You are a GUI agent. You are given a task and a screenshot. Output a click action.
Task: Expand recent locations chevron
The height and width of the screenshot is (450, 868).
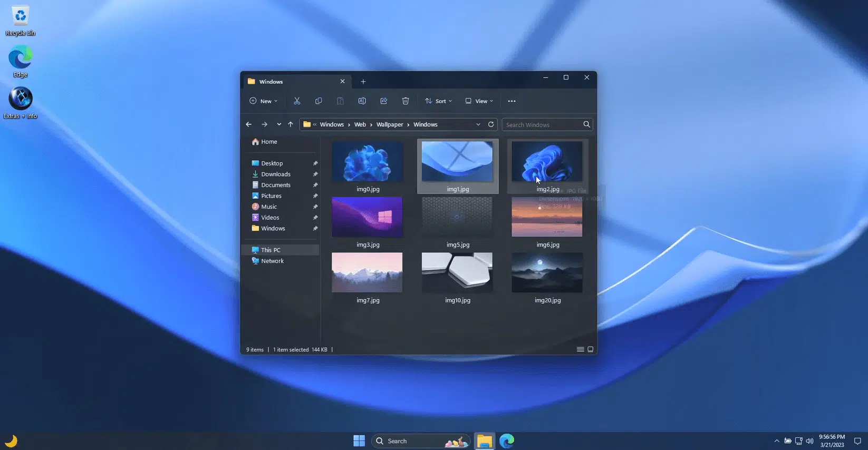278,124
